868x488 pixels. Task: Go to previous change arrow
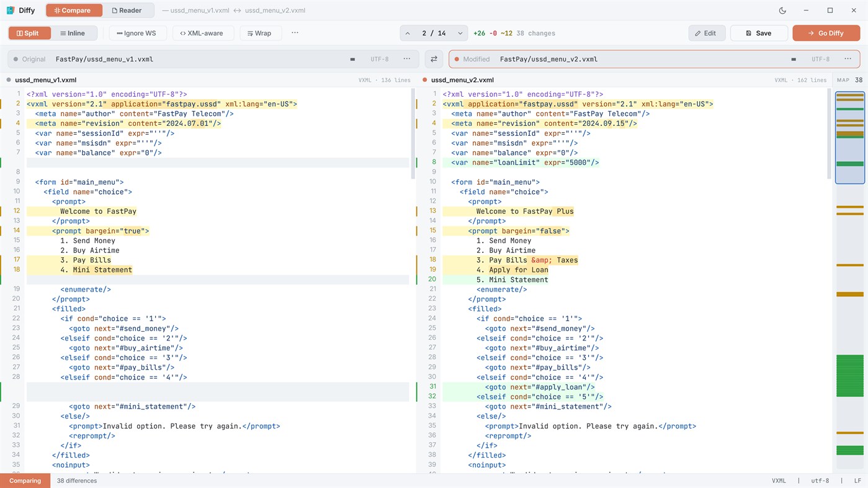[408, 33]
